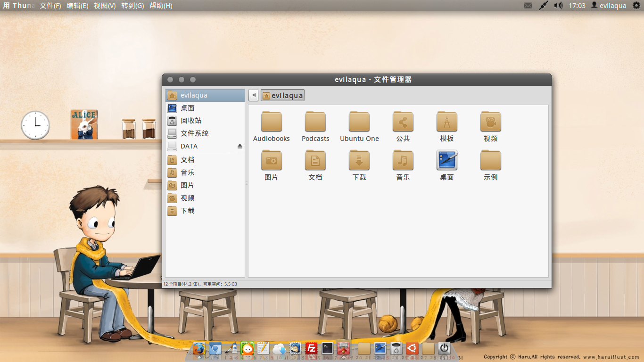Image resolution: width=644 pixels, height=362 pixels.
Task: Open the evilaqua user menu in panel
Action: coord(609,6)
